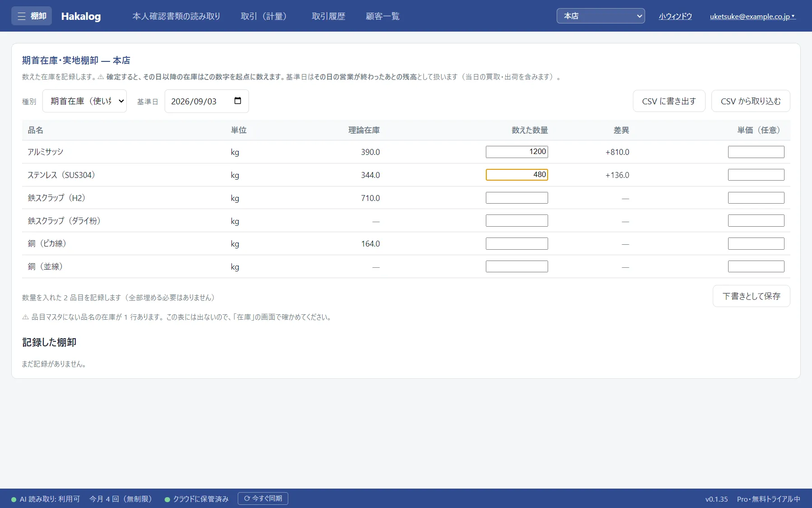Click 鉄スクラップ（H2） counted quantity field
This screenshot has width=812, height=508.
[517, 198]
